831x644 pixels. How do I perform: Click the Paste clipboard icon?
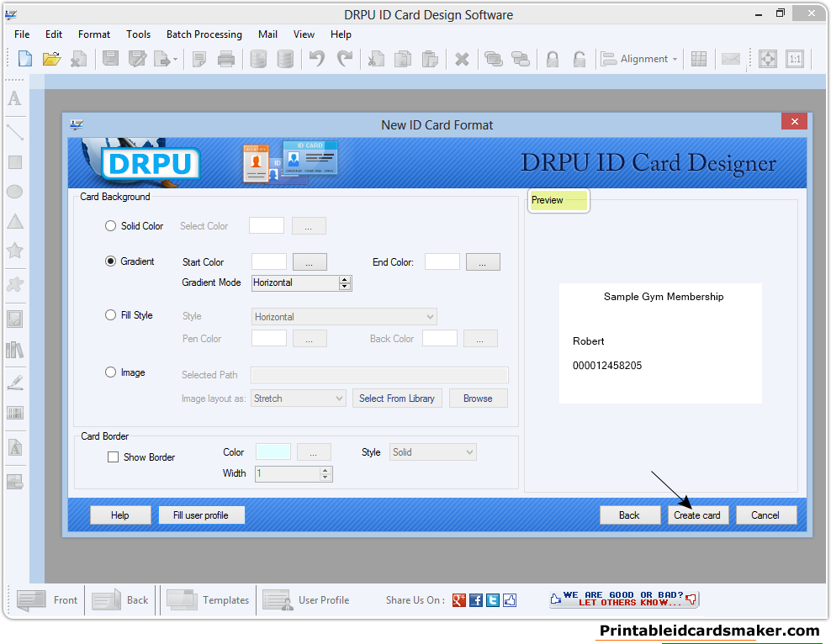(x=430, y=58)
